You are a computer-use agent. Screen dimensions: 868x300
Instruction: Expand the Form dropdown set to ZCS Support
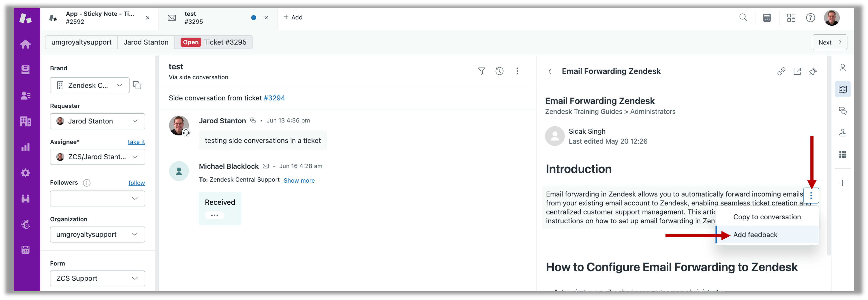point(97,278)
